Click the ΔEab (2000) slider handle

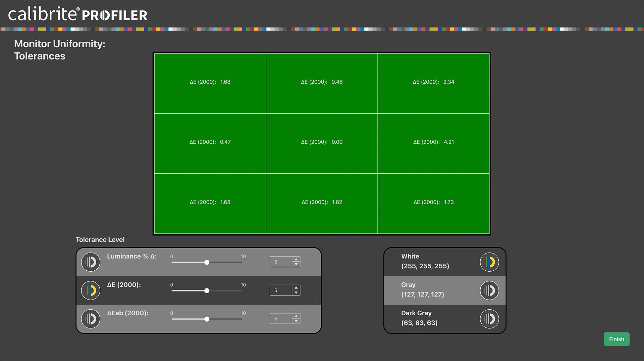[x=207, y=319]
